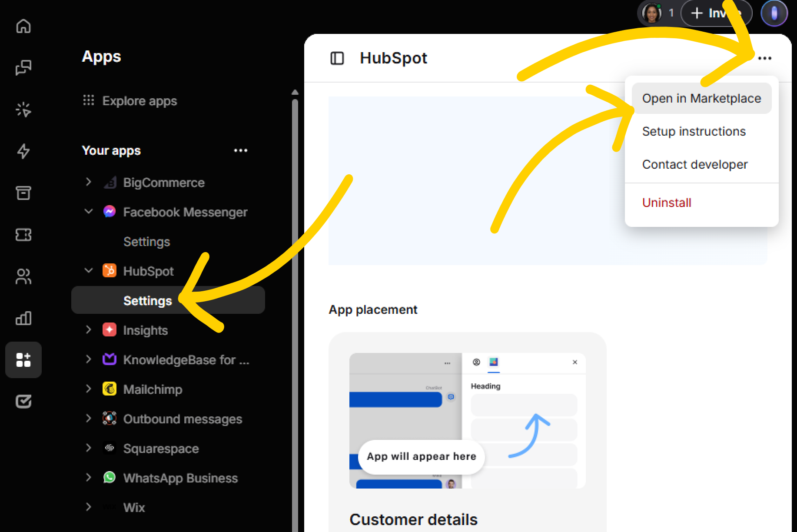Viewport: 797px width, 532px height.
Task: Click the scrollbar up arrow in apps list
Action: (x=295, y=92)
